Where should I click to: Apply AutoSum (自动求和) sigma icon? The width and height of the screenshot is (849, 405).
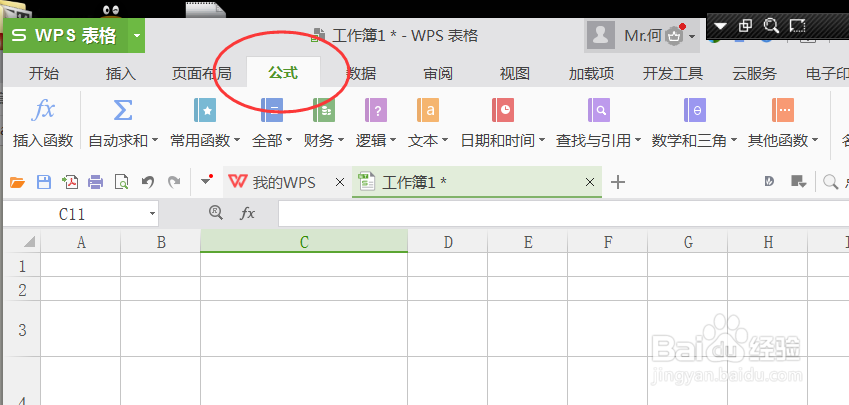pos(123,110)
